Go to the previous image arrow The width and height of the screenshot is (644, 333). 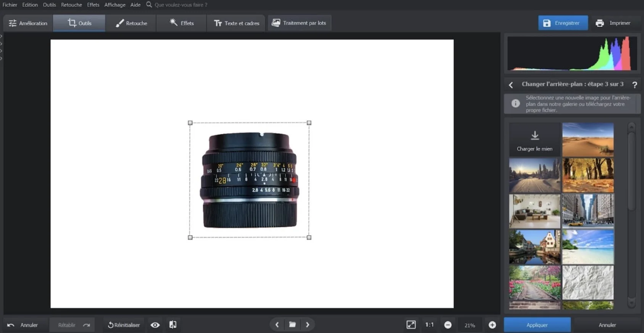(277, 325)
